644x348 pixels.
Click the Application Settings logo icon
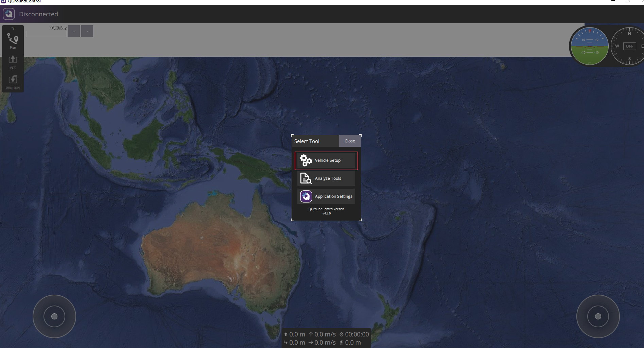tap(306, 196)
